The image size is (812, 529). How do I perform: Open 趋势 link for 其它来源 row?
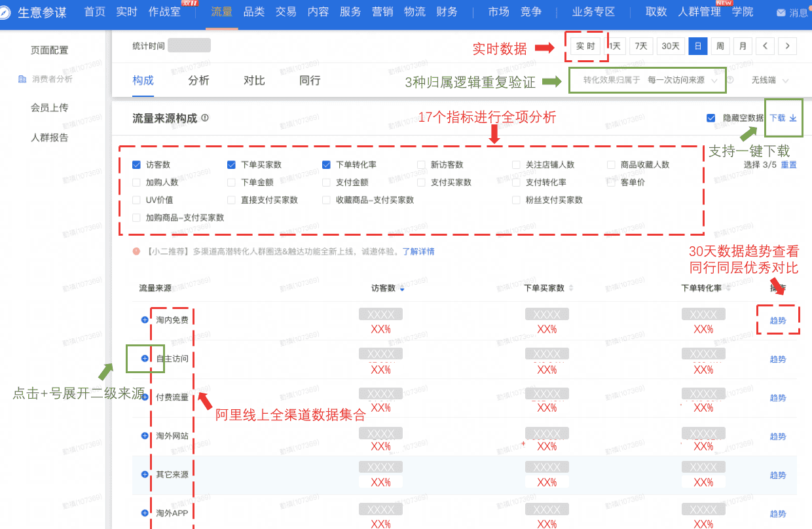[778, 475]
